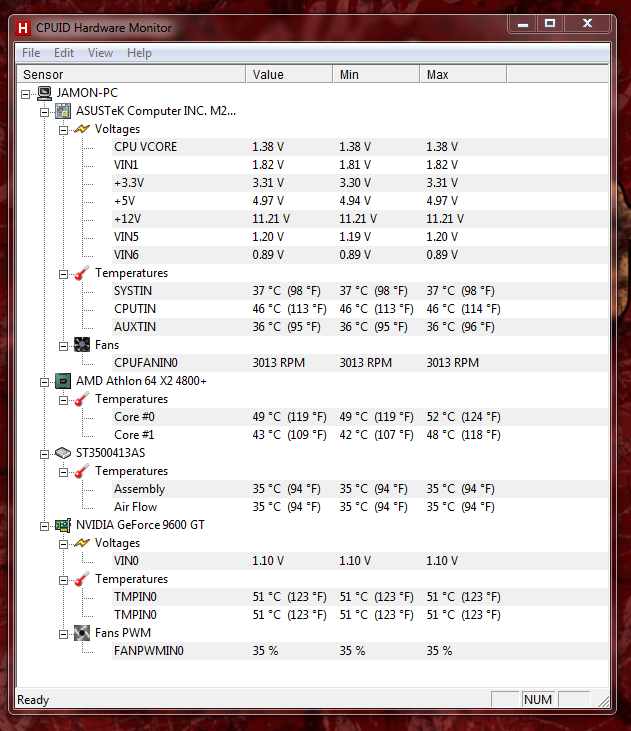Open the Edit menu
This screenshot has width=631, height=731.
pos(64,53)
